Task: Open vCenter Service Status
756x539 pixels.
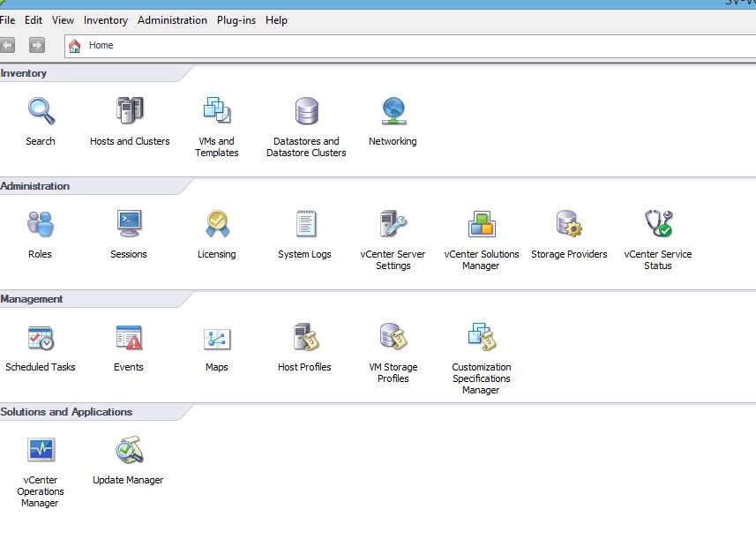Action: click(659, 224)
